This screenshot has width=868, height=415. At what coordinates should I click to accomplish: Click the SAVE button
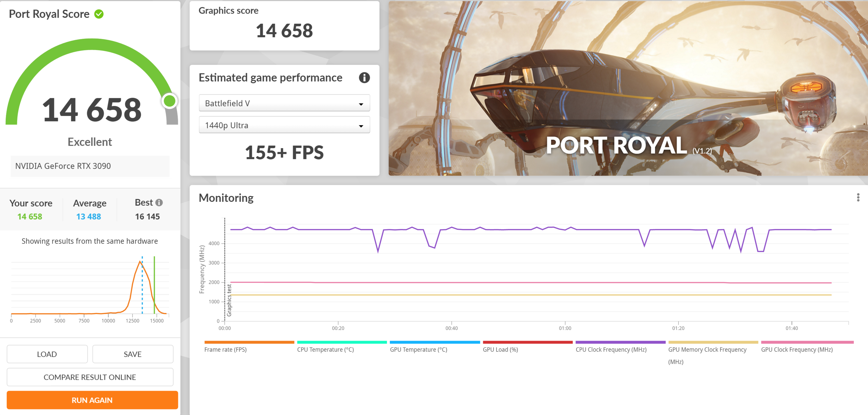click(x=133, y=354)
